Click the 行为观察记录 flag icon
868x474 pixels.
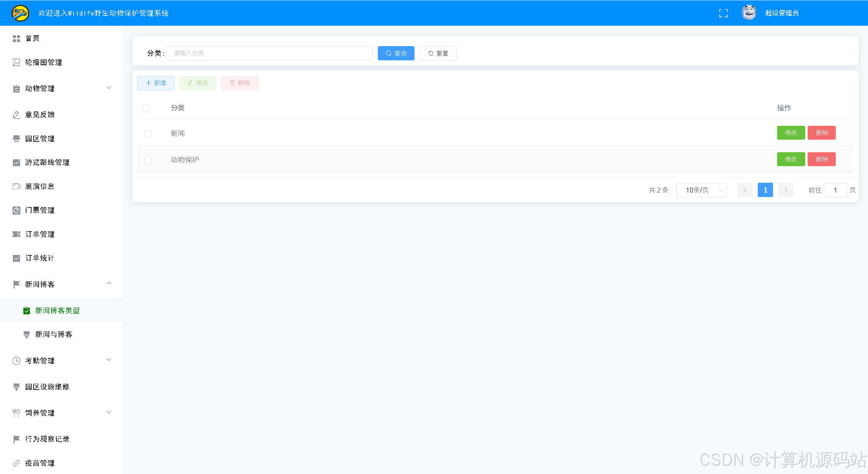(16, 439)
